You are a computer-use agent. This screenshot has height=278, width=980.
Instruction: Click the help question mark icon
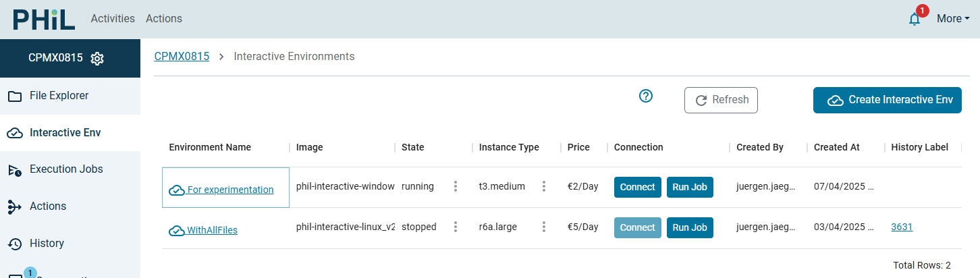646,96
